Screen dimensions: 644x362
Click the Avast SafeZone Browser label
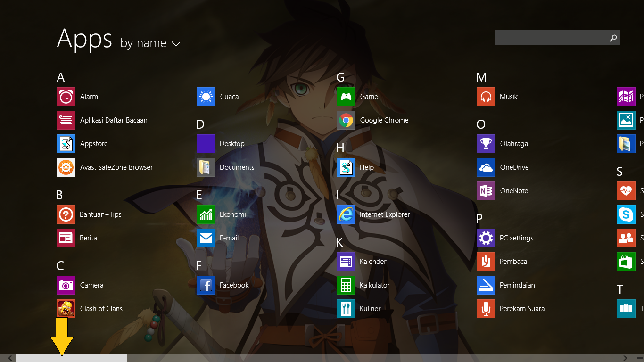click(116, 167)
